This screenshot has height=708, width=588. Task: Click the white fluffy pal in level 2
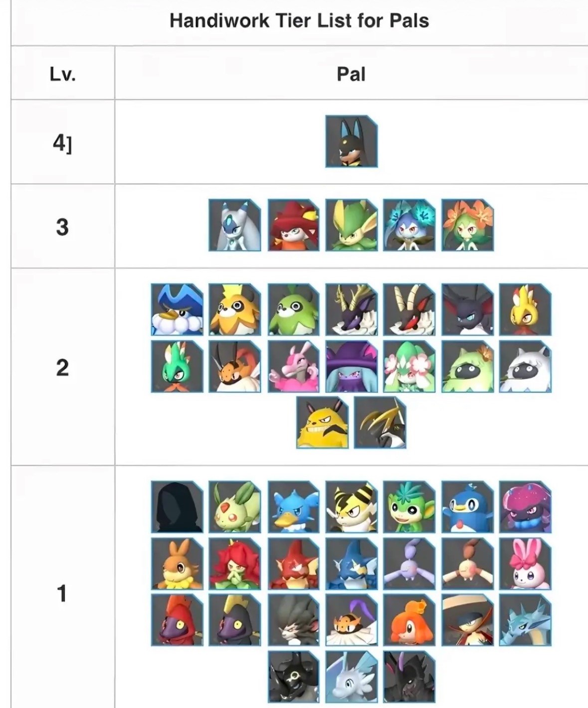[x=525, y=366]
